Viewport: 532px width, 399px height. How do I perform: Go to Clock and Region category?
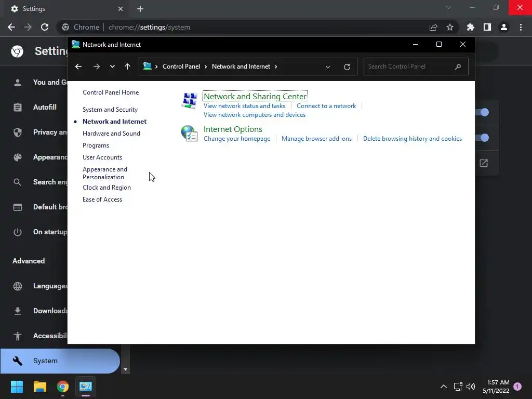(x=107, y=188)
